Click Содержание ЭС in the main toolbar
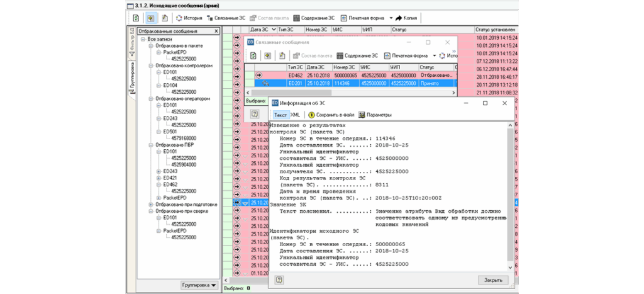This screenshot has width=644, height=294. tap(314, 18)
